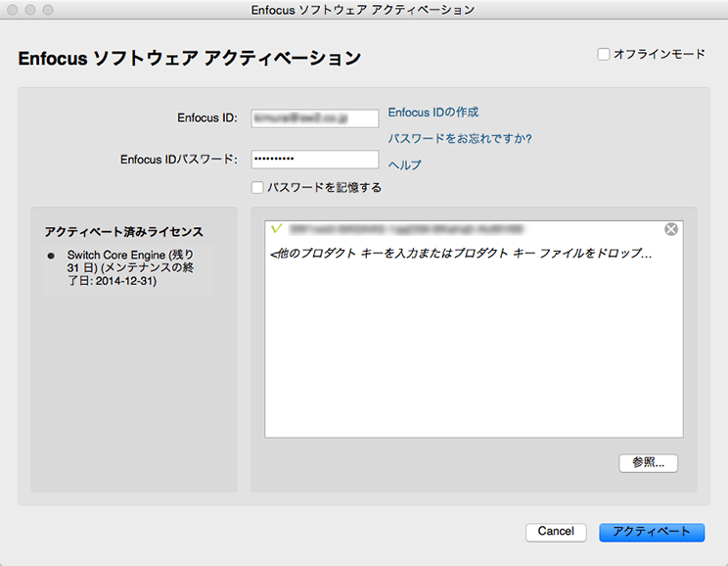728x566 pixels.
Task: Click the green checkmark next to the product key
Action: [277, 228]
